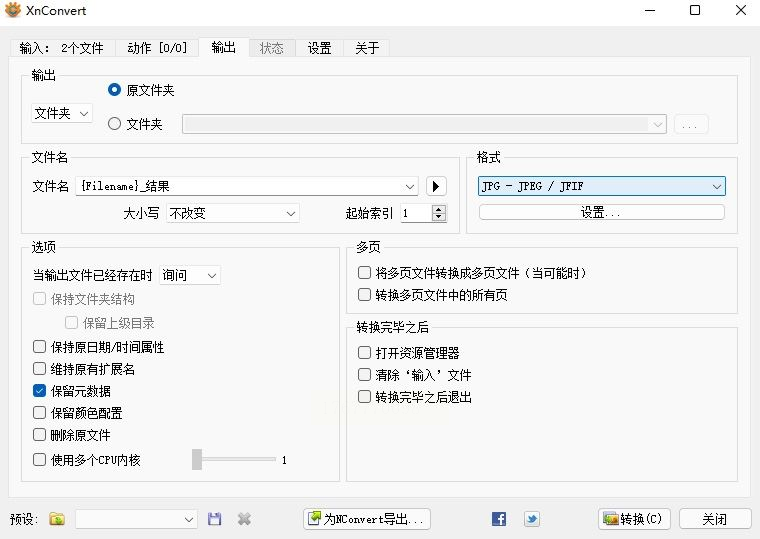Open the 询问 overwrite behavior dropdown
This screenshot has width=760, height=539.
pos(190,275)
